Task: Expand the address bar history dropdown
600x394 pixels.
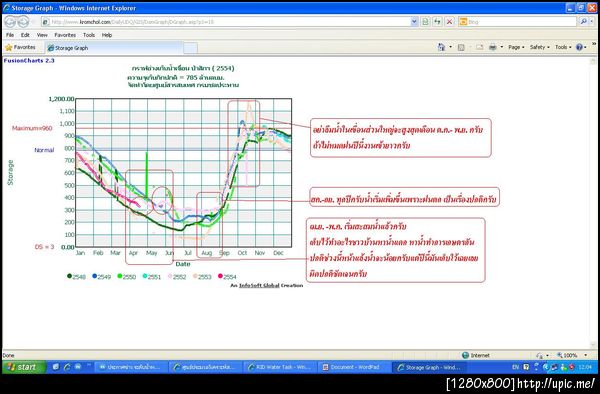Action: (x=414, y=22)
